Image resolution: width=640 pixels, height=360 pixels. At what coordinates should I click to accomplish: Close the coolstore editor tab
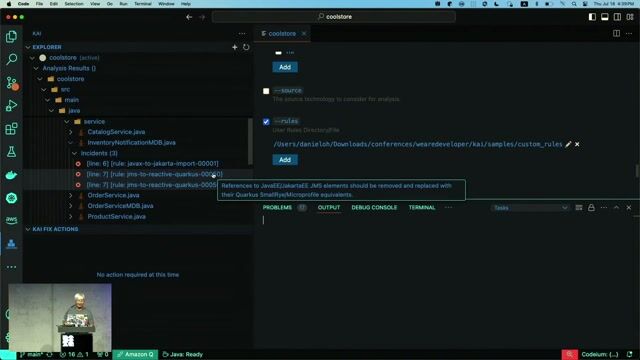point(304,33)
